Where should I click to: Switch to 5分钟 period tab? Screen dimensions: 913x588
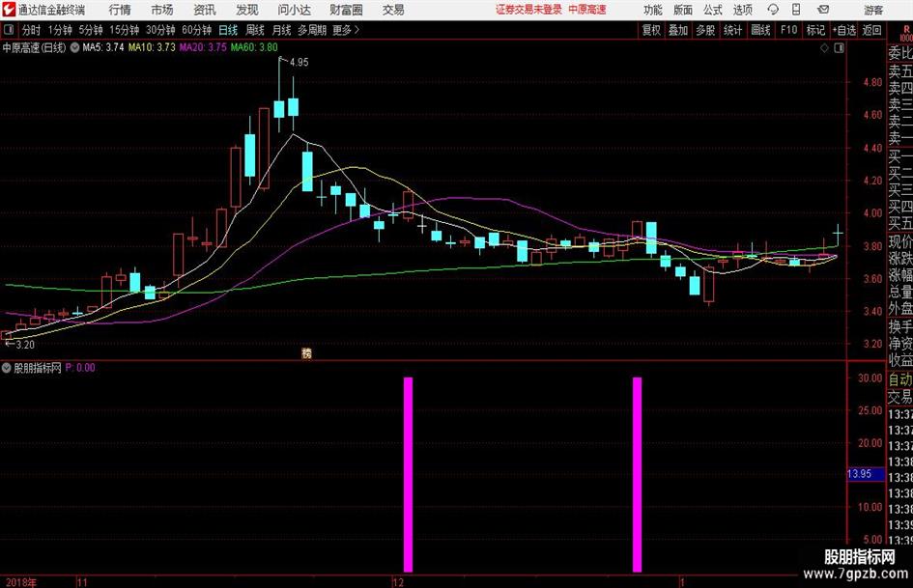90,30
